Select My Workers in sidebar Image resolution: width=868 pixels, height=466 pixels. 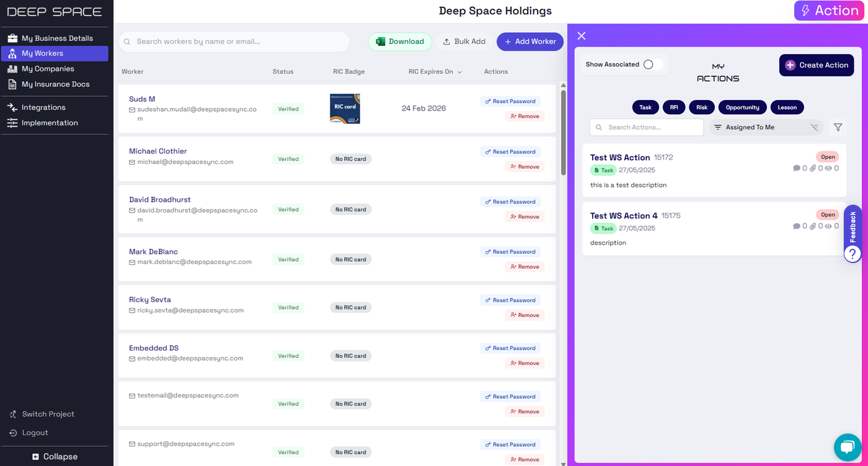pyautogui.click(x=55, y=53)
